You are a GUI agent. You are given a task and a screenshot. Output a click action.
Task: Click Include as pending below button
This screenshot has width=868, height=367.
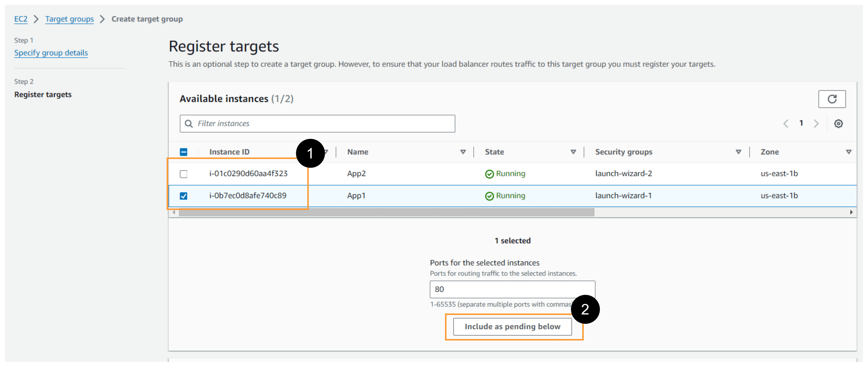[512, 326]
